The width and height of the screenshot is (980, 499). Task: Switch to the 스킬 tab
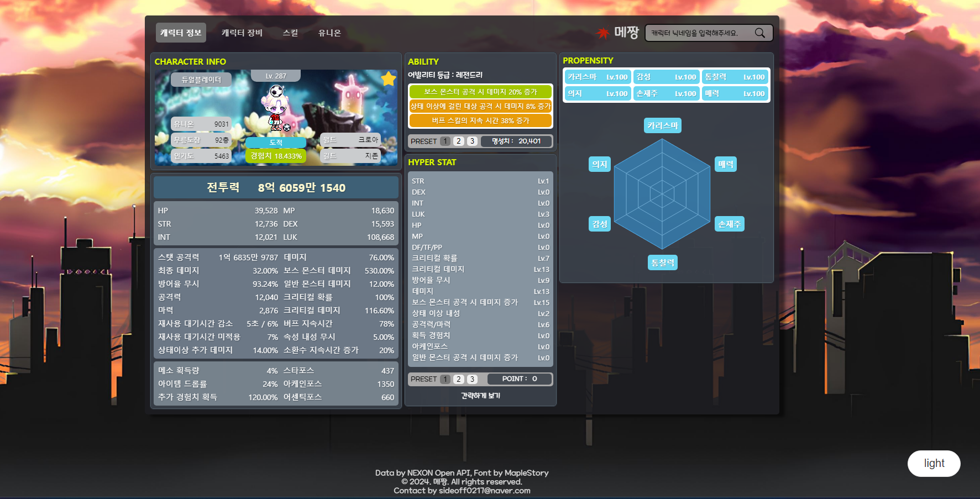(x=291, y=33)
